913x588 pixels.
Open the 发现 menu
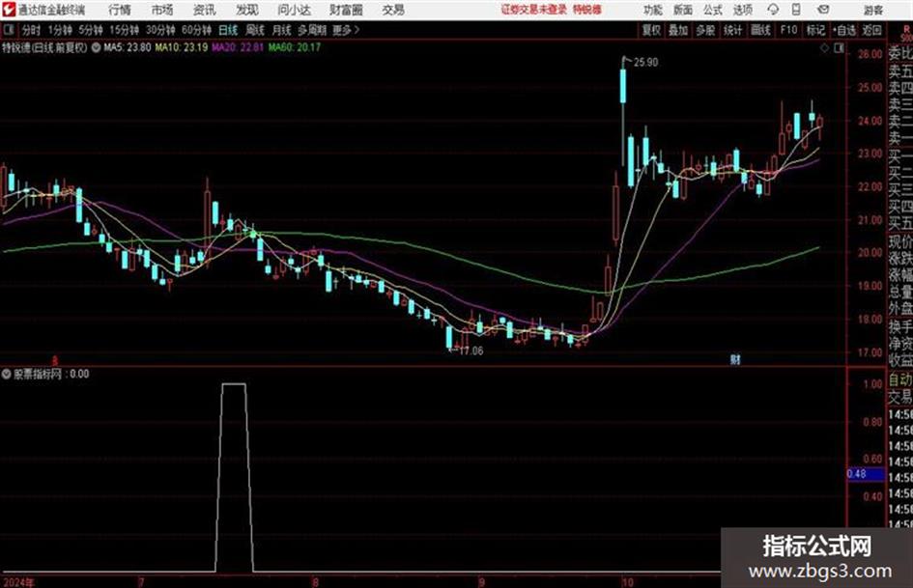(x=247, y=10)
